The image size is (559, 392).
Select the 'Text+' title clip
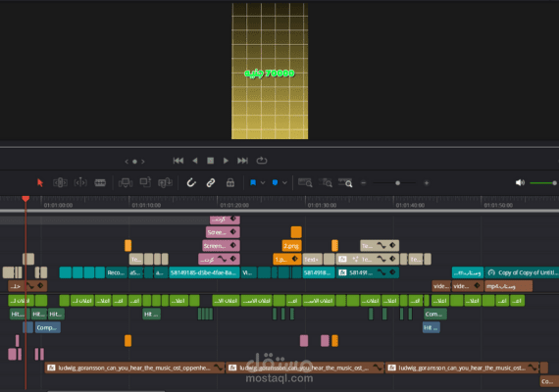tap(312, 259)
